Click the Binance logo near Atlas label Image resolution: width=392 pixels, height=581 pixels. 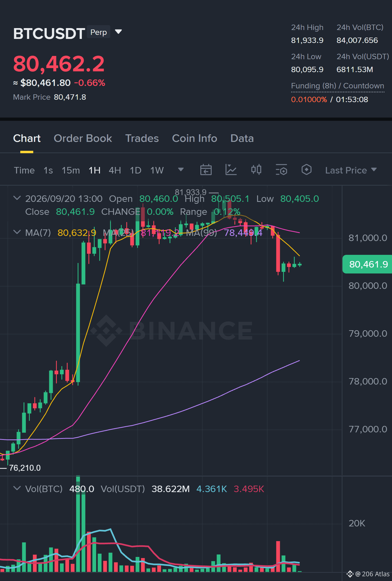(350, 574)
